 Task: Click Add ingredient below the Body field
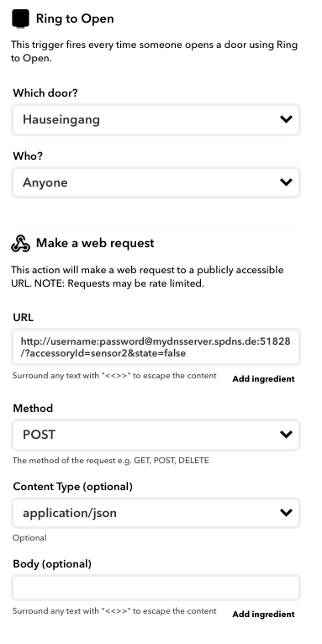[263, 614]
